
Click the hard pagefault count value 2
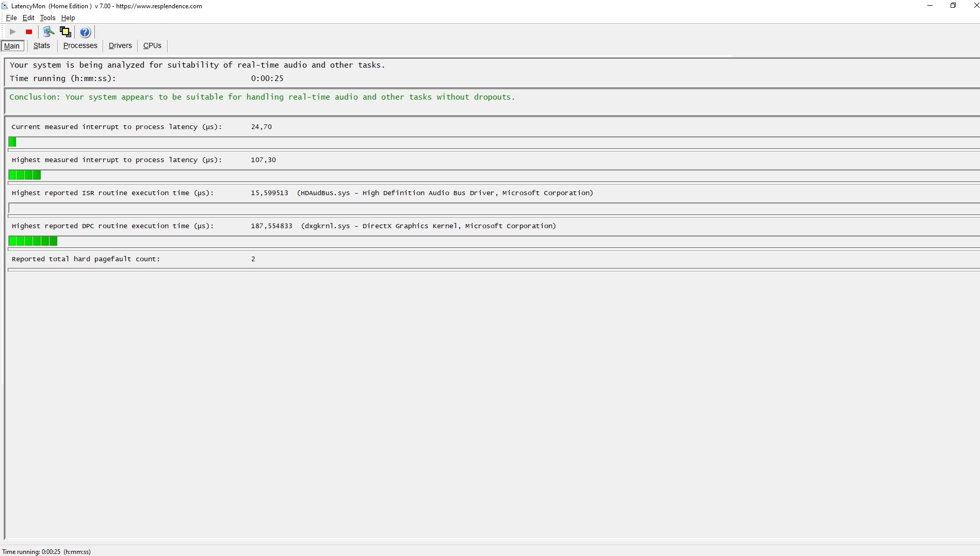[x=253, y=259]
